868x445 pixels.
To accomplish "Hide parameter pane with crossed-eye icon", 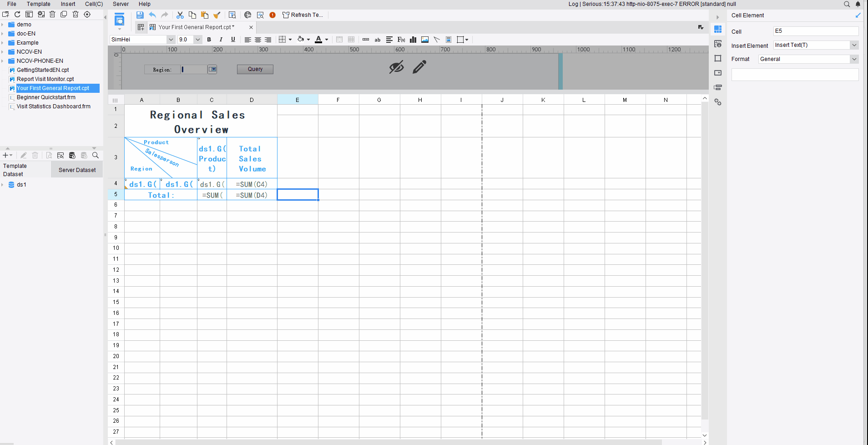I will (396, 67).
